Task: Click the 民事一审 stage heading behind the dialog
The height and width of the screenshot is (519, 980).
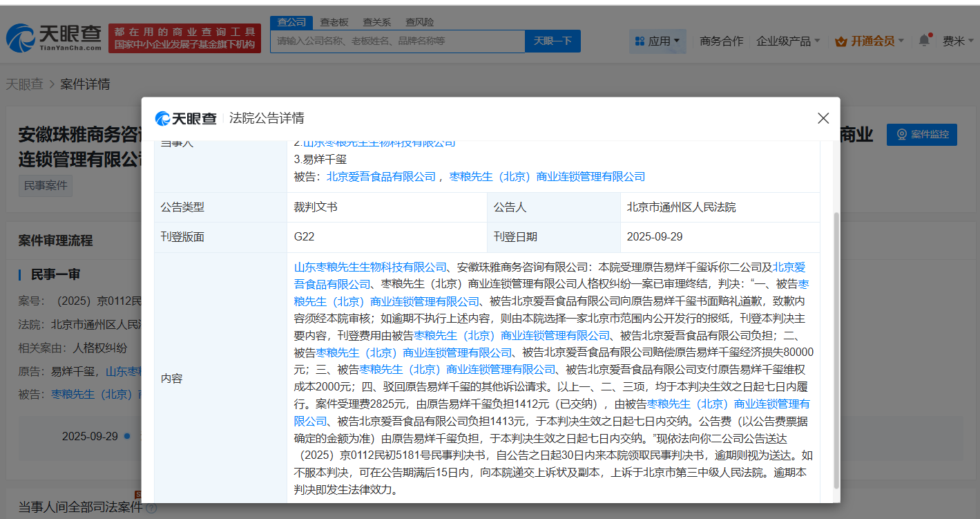Action: [55, 274]
